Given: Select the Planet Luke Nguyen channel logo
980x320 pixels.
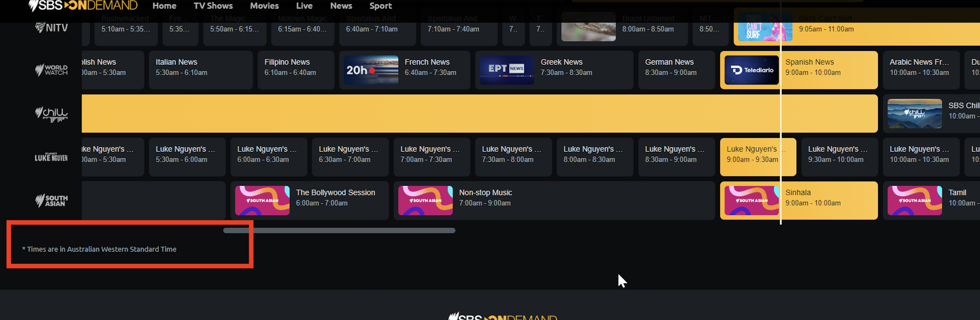Looking at the screenshot, I should (51, 157).
